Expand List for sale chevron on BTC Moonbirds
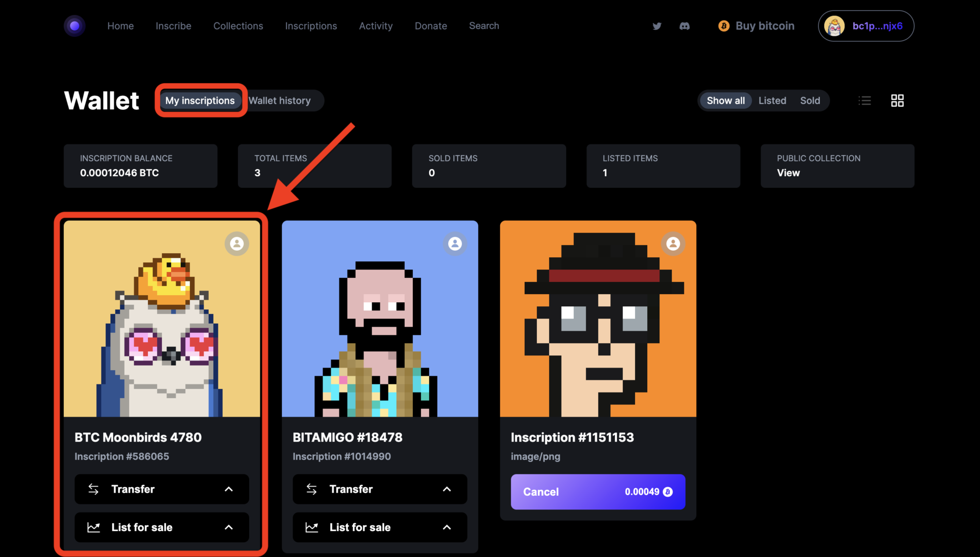 coord(229,527)
